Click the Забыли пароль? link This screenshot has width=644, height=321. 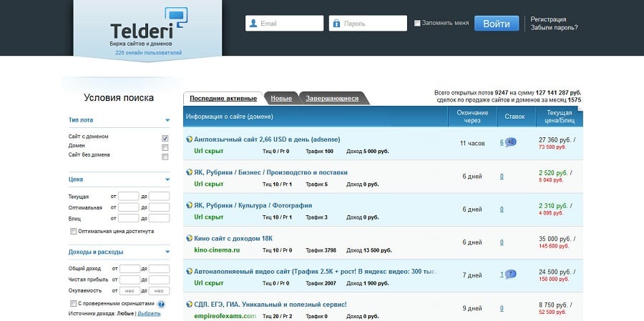click(x=554, y=28)
